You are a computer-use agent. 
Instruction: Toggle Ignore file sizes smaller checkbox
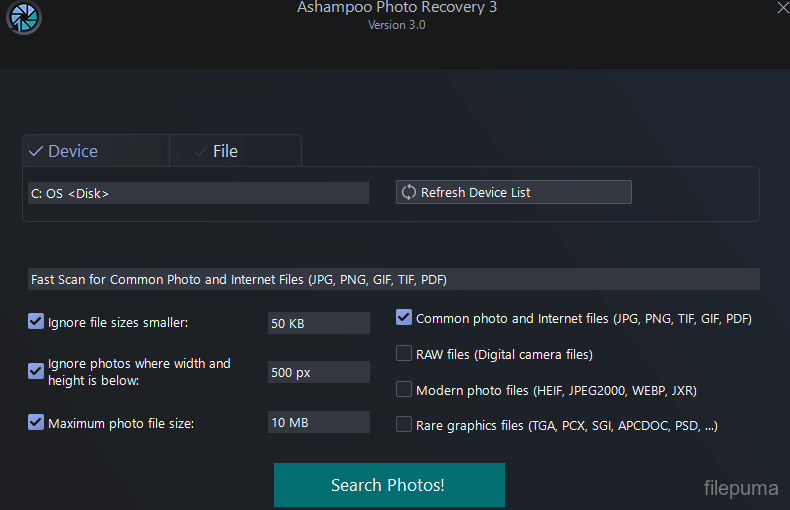click(x=36, y=322)
